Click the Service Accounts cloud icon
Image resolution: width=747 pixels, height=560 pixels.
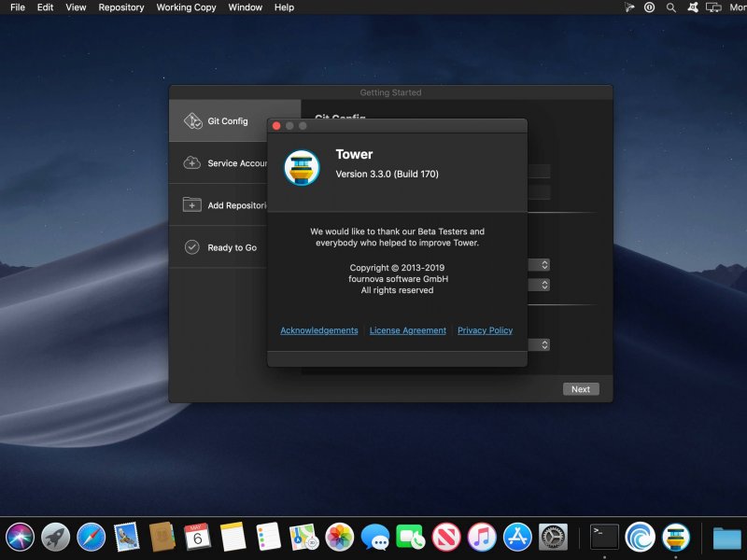(192, 162)
